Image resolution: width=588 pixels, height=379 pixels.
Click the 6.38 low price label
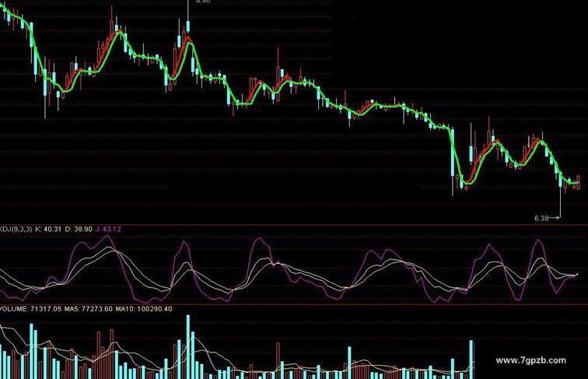pyautogui.click(x=541, y=218)
